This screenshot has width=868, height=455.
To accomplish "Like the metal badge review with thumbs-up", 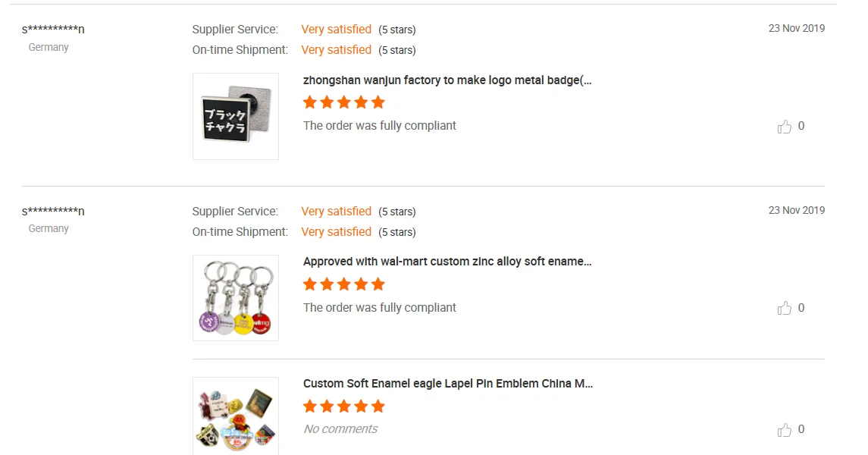I will (x=785, y=127).
